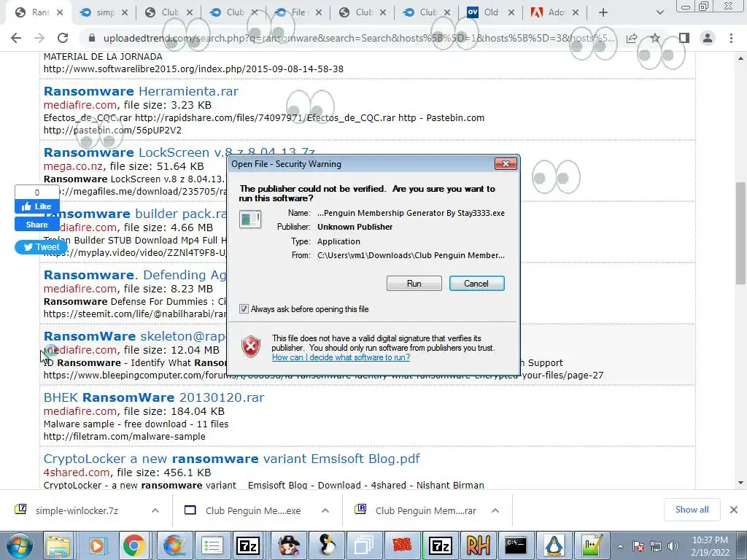747x560 pixels.
Task: Bookmark this page with the star icon
Action: [656, 38]
